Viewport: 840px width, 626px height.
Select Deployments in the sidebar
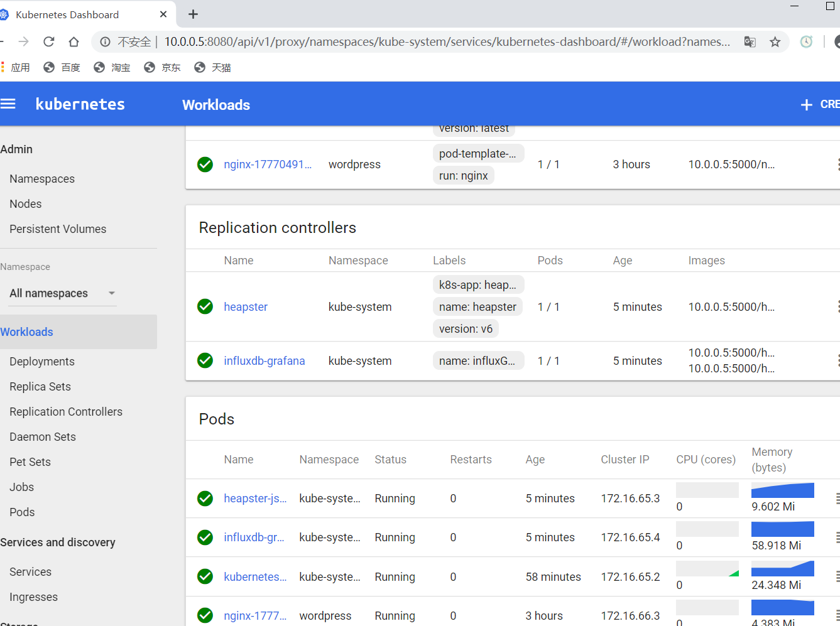(42, 362)
